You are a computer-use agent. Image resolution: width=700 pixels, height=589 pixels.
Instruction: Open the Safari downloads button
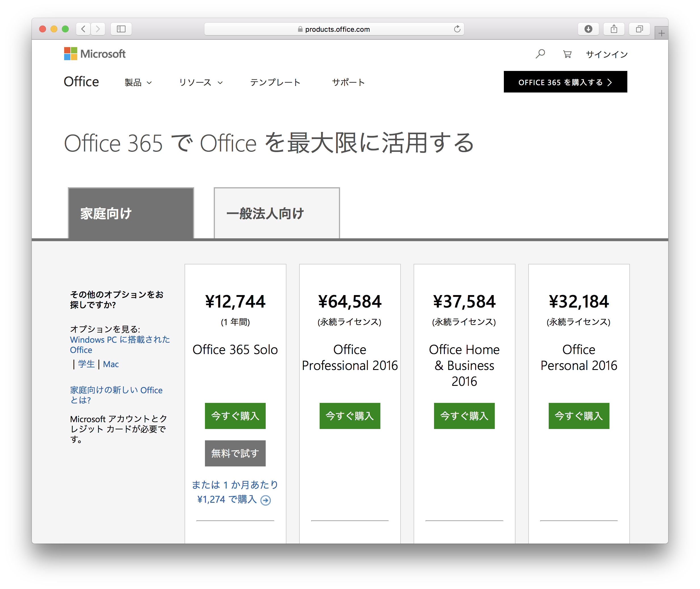coord(588,29)
